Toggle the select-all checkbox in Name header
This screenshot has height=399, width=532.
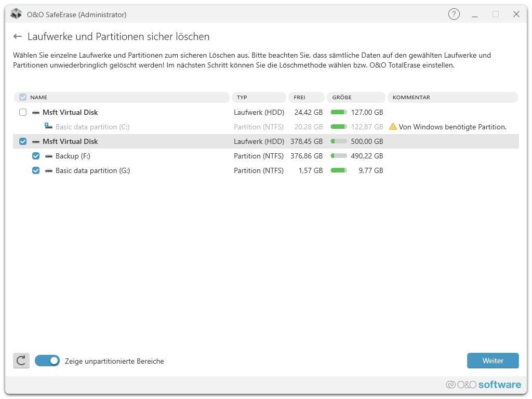click(x=23, y=97)
